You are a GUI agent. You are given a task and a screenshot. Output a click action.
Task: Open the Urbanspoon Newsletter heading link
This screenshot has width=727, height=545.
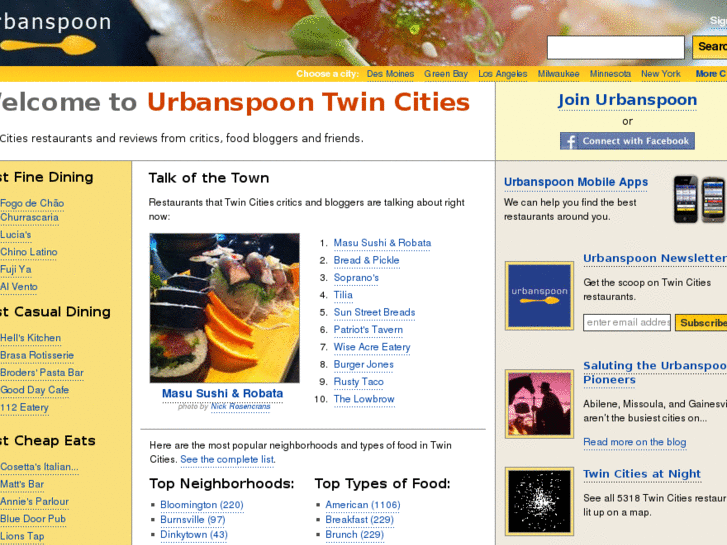coord(655,258)
